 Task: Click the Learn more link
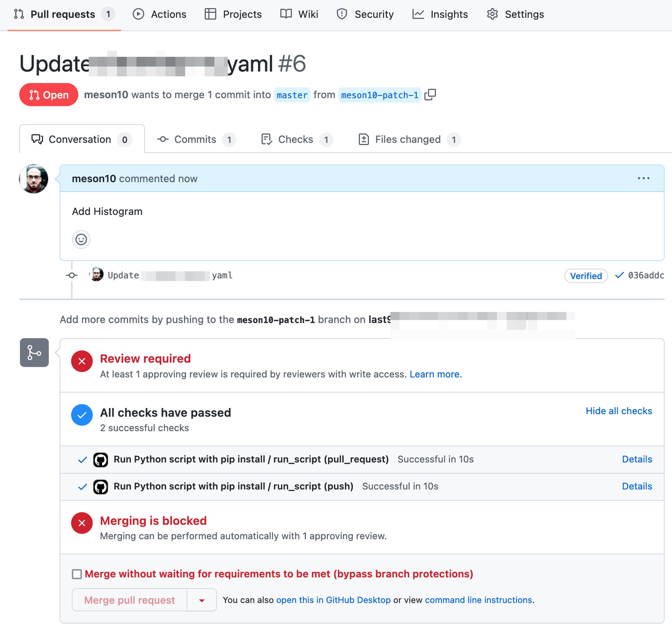click(435, 374)
